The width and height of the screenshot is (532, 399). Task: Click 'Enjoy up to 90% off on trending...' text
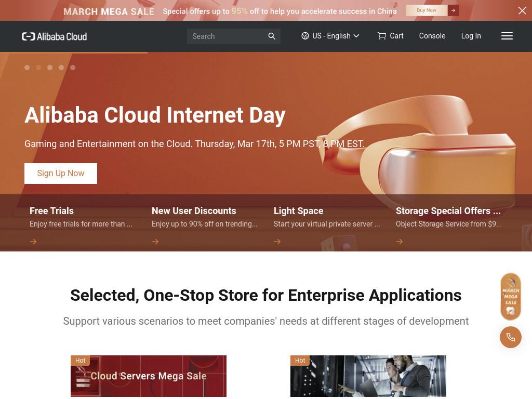205,224
